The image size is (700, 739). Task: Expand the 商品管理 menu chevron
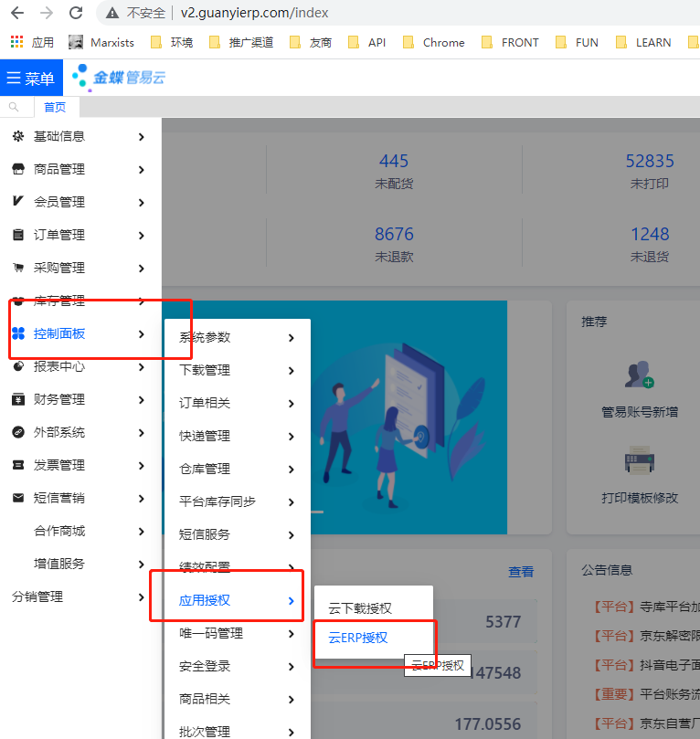pyautogui.click(x=141, y=170)
